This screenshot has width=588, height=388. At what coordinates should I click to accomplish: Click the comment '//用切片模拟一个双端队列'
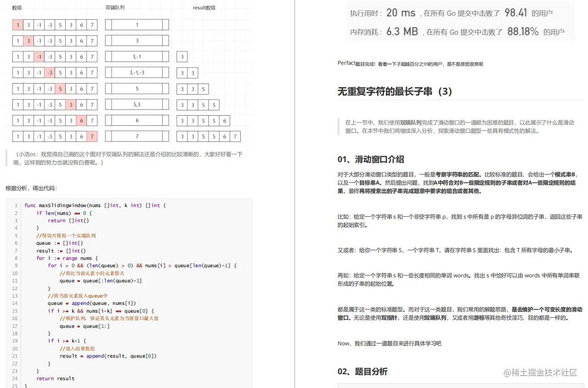[x=66, y=236]
